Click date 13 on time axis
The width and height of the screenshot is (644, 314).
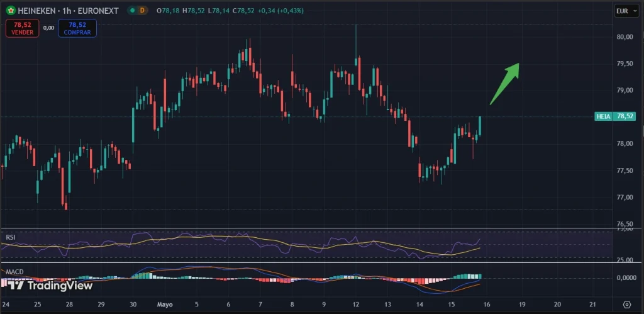point(387,305)
